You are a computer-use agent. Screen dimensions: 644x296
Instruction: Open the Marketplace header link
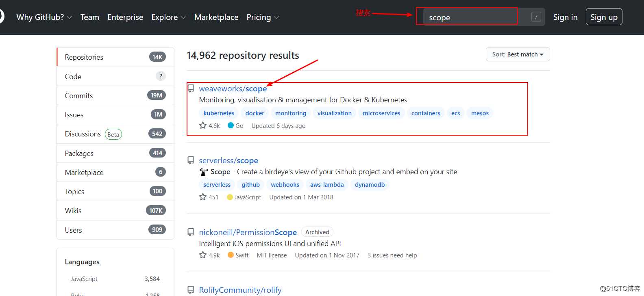[x=216, y=17]
